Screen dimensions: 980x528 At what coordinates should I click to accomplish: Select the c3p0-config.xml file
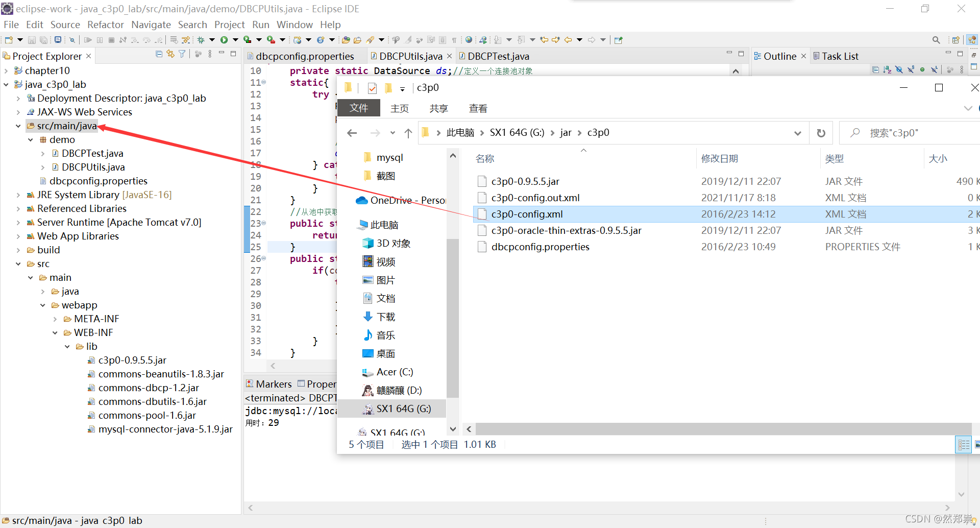527,214
